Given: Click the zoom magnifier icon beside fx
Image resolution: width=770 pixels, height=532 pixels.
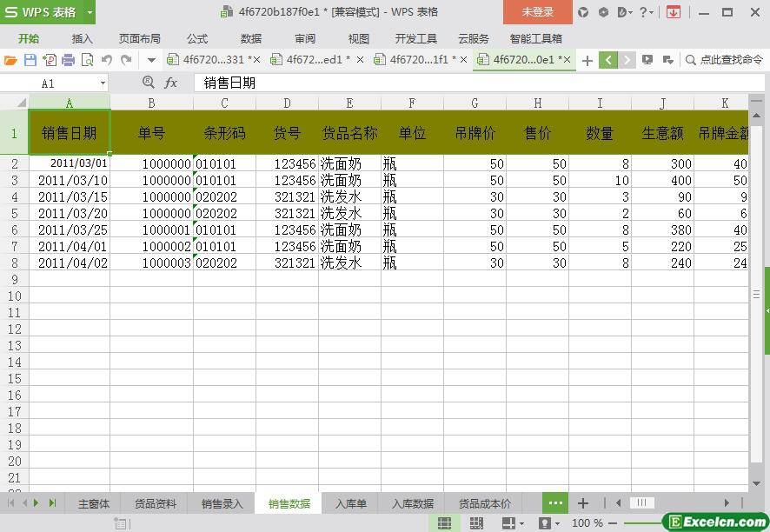Looking at the screenshot, I should tap(148, 83).
